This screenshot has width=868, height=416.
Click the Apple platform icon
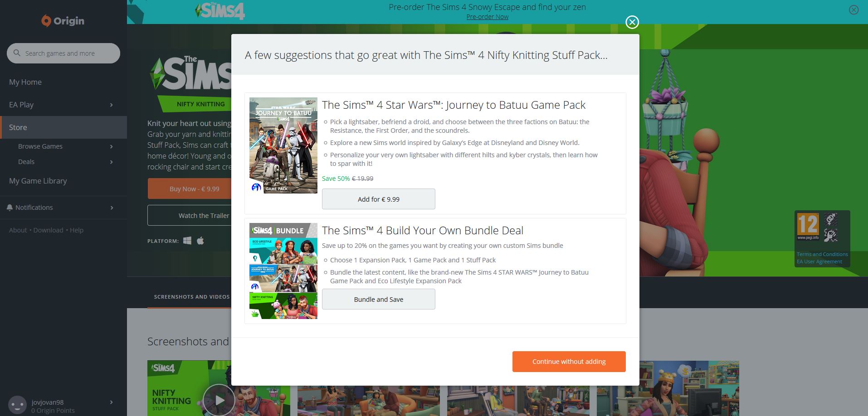[x=200, y=241]
